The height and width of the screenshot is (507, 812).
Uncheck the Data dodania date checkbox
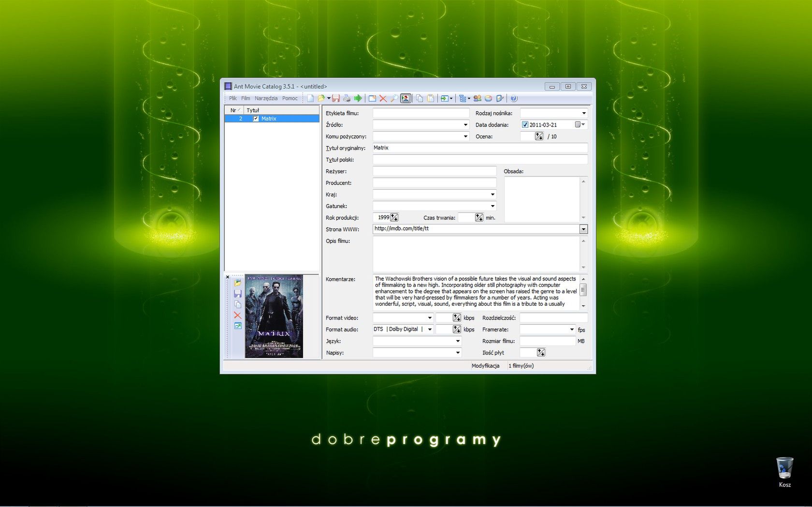point(525,124)
